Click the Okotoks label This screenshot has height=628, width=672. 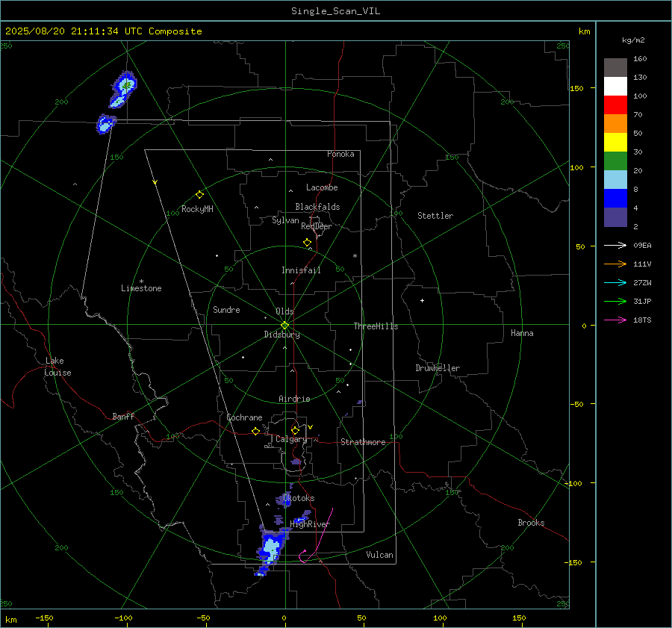click(299, 498)
